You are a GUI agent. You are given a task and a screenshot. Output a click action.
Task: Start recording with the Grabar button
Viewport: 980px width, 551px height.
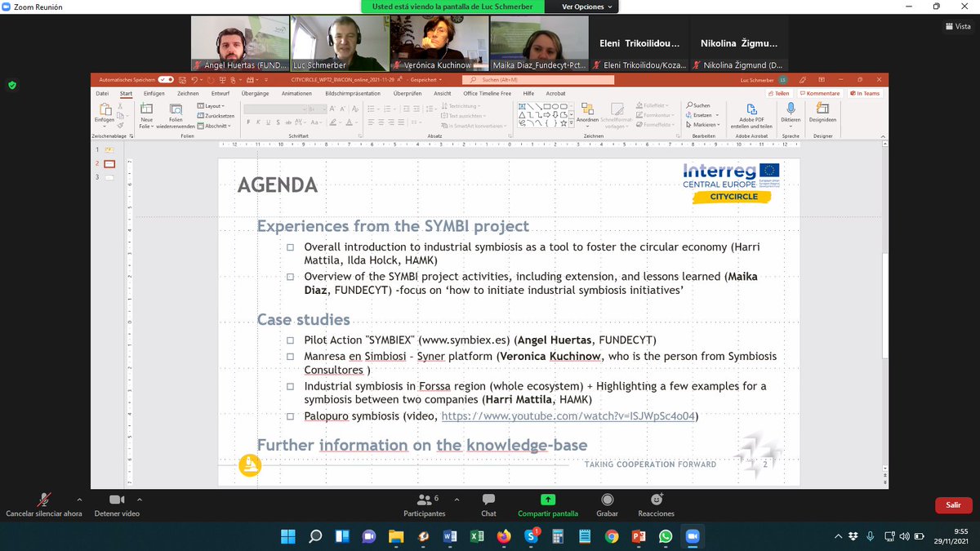607,504
